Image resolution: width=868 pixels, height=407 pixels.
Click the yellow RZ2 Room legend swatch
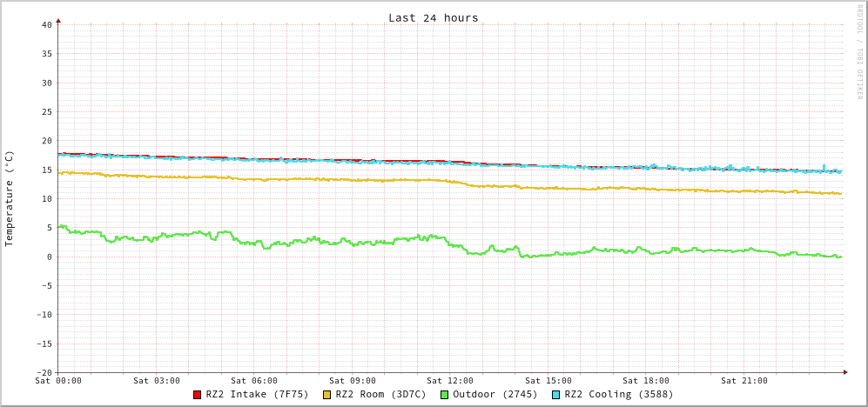pos(327,395)
